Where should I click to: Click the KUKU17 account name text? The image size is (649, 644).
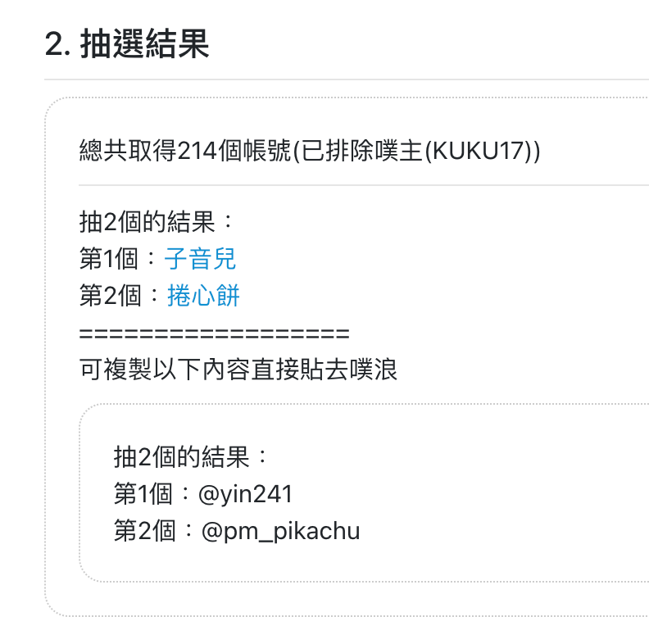point(479,150)
